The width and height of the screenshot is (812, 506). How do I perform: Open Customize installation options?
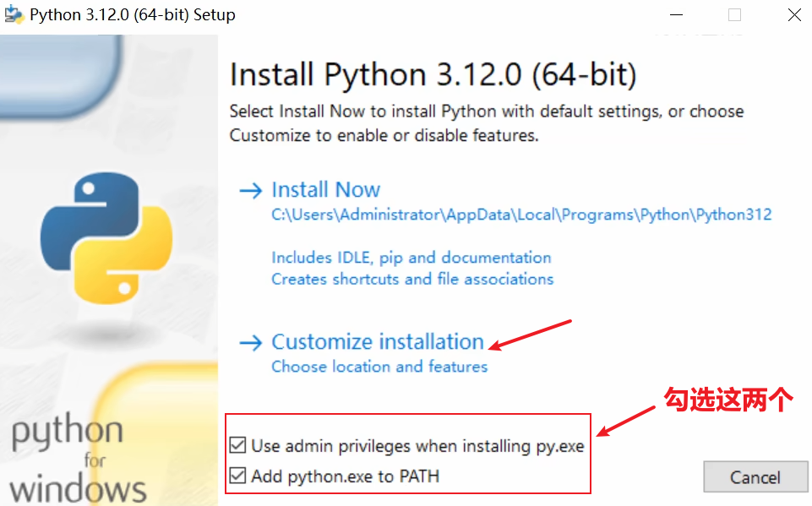(377, 342)
